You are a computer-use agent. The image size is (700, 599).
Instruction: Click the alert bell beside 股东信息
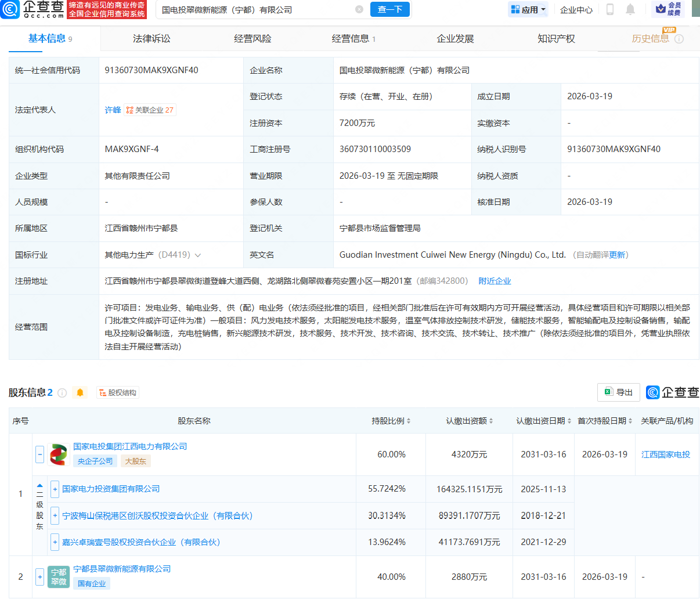point(80,392)
